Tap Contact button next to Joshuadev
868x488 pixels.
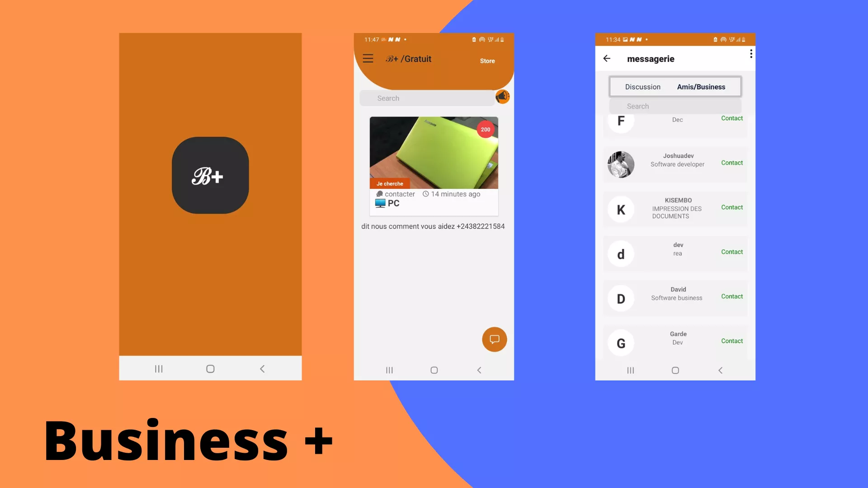coord(732,163)
